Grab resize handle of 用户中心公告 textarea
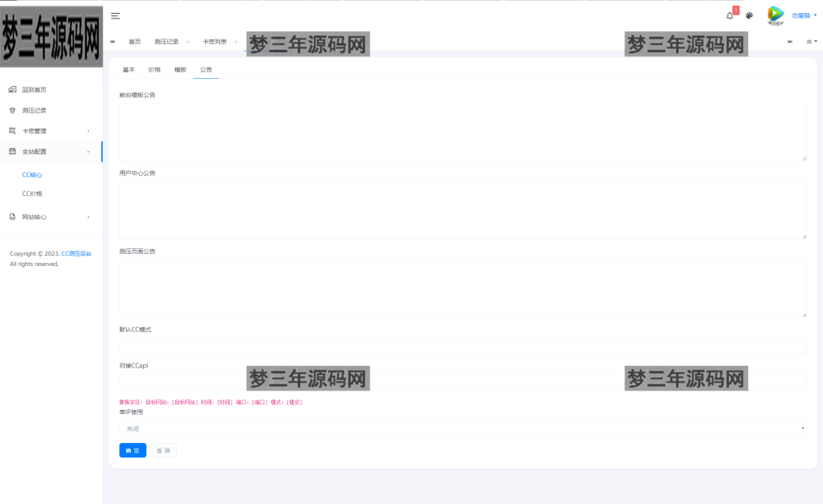The height and width of the screenshot is (504, 823). (x=804, y=236)
